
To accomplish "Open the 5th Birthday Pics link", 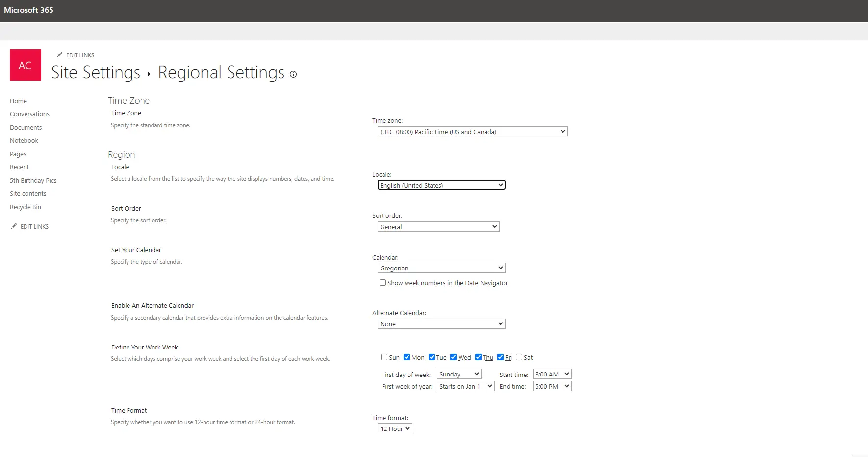I will [33, 180].
